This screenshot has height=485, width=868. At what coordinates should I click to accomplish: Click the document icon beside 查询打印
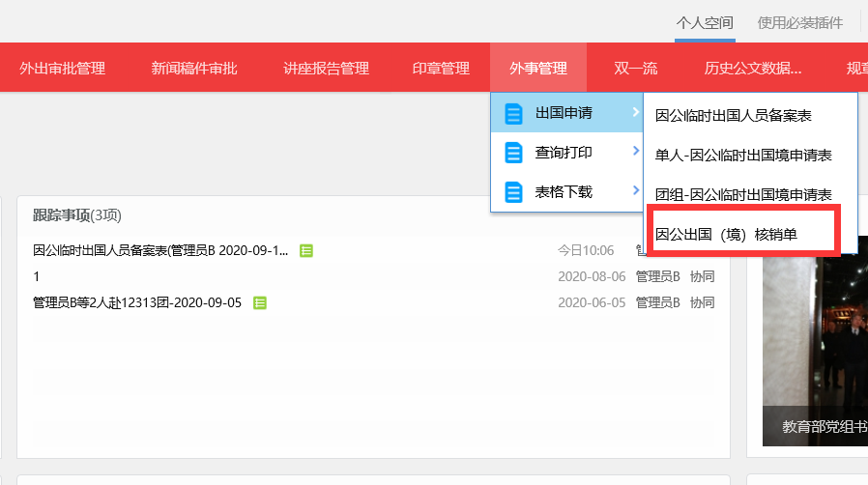pos(513,153)
